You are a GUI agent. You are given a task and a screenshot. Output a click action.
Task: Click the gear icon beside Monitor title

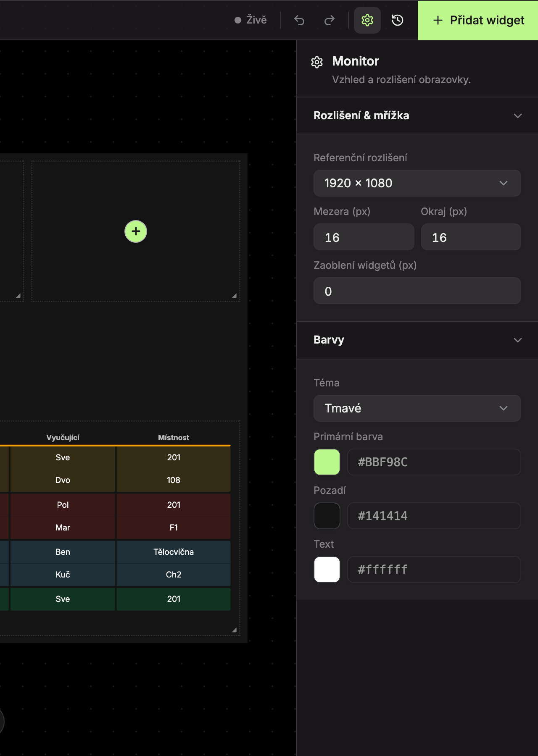[x=317, y=62]
